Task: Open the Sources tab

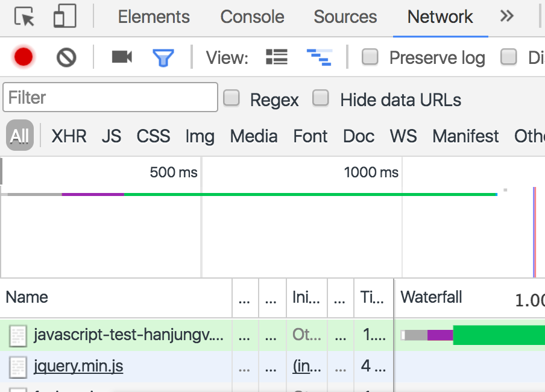Action: pos(345,17)
